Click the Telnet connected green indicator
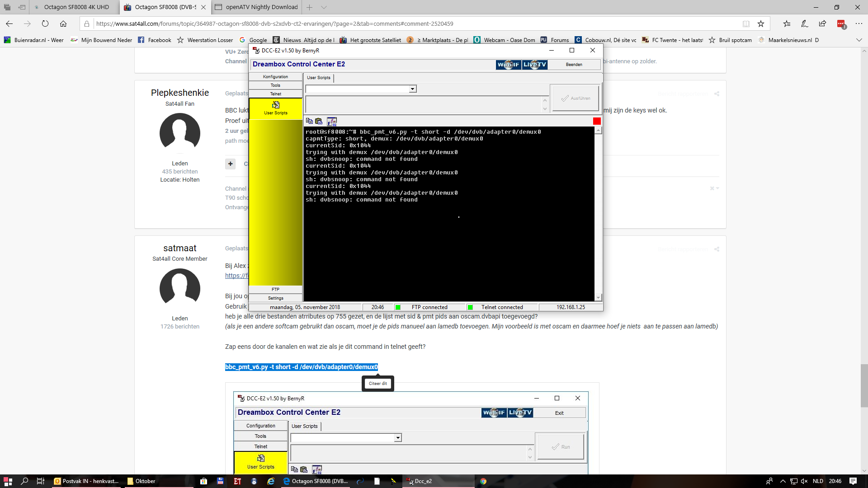The height and width of the screenshot is (488, 868). pyautogui.click(x=470, y=307)
